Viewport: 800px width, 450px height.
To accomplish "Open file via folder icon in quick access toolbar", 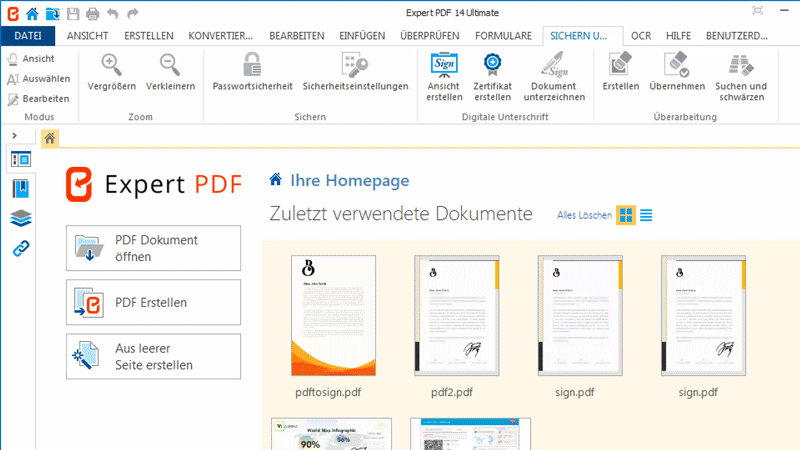I will [53, 14].
